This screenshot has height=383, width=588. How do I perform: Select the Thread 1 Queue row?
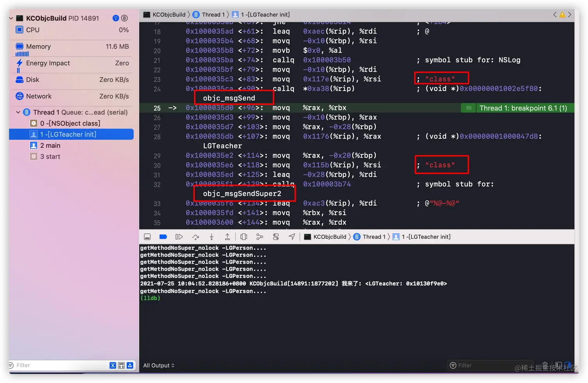click(x=72, y=112)
